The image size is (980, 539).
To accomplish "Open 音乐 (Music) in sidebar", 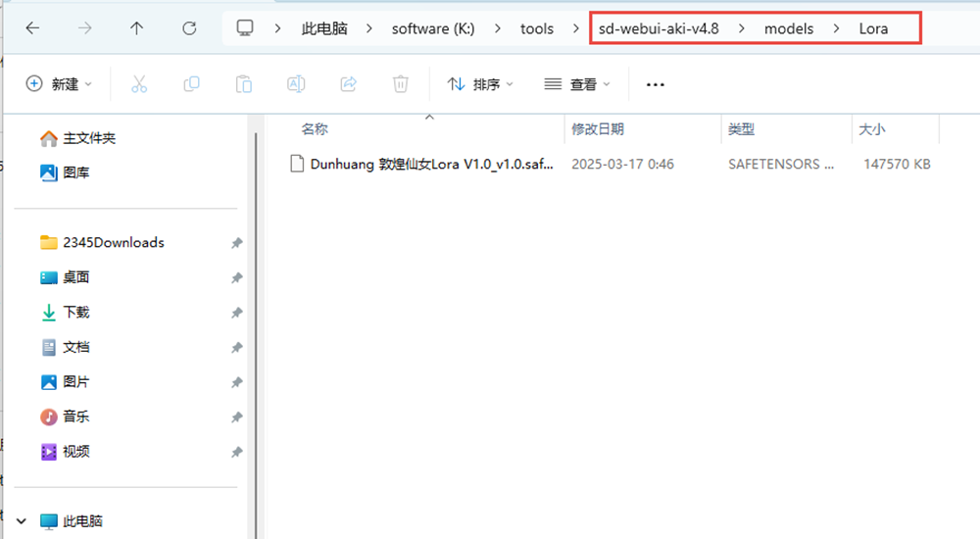I will tap(65, 416).
